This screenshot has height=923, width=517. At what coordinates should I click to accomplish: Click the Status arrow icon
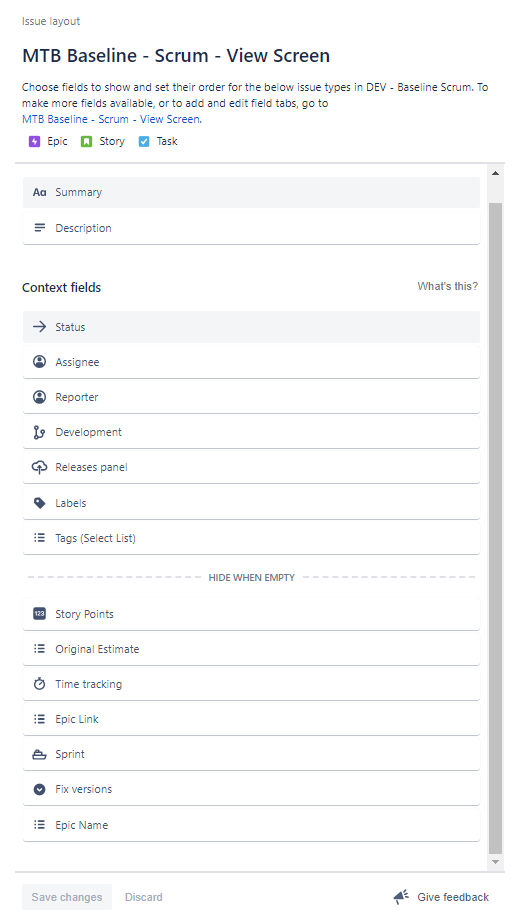[39, 327]
